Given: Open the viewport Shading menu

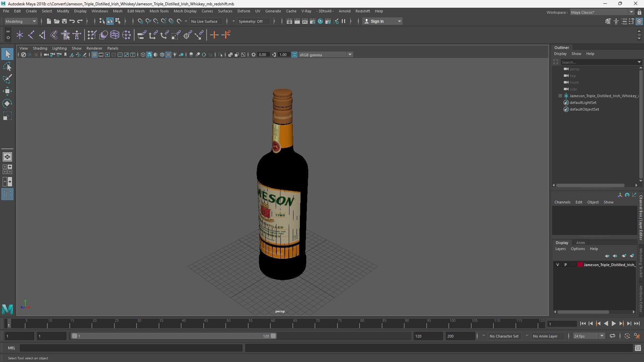Looking at the screenshot, I should coord(40,48).
